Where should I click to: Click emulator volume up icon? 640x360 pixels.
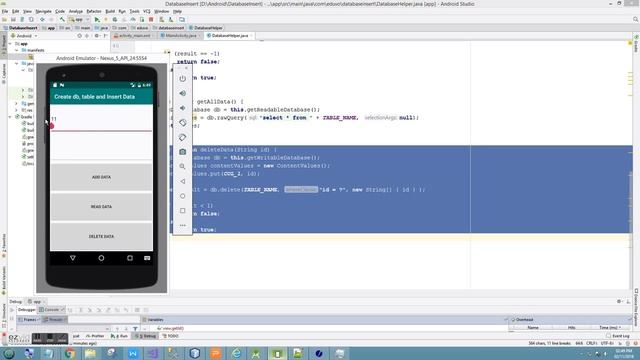pos(182,93)
